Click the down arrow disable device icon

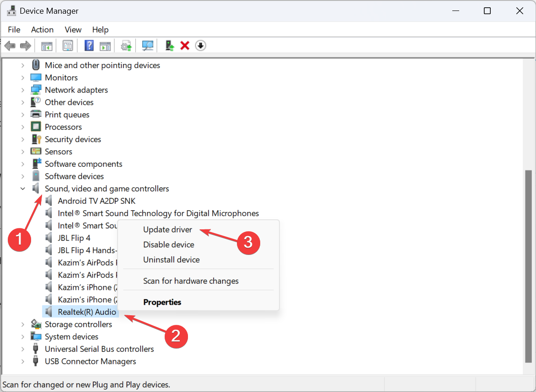(x=201, y=45)
